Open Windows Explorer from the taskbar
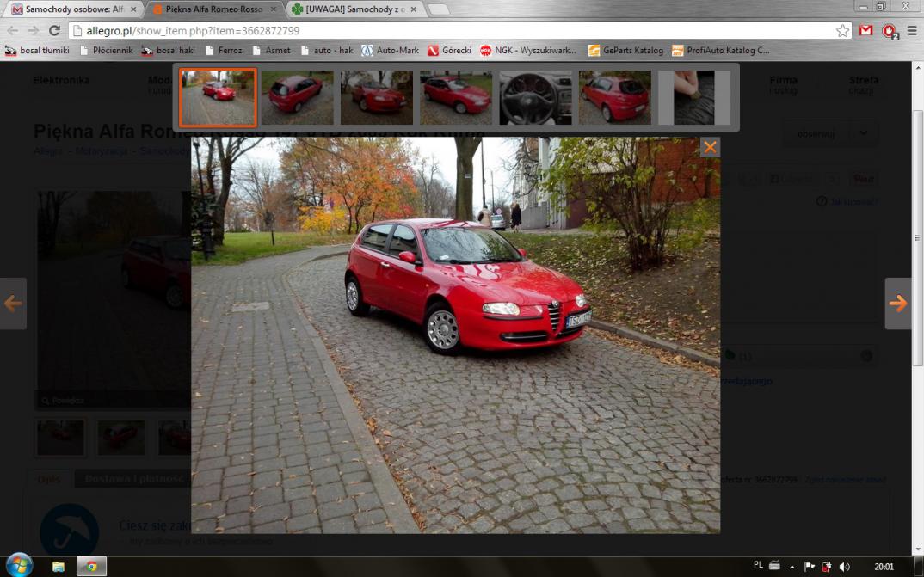Image resolution: width=924 pixels, height=577 pixels. [59, 566]
